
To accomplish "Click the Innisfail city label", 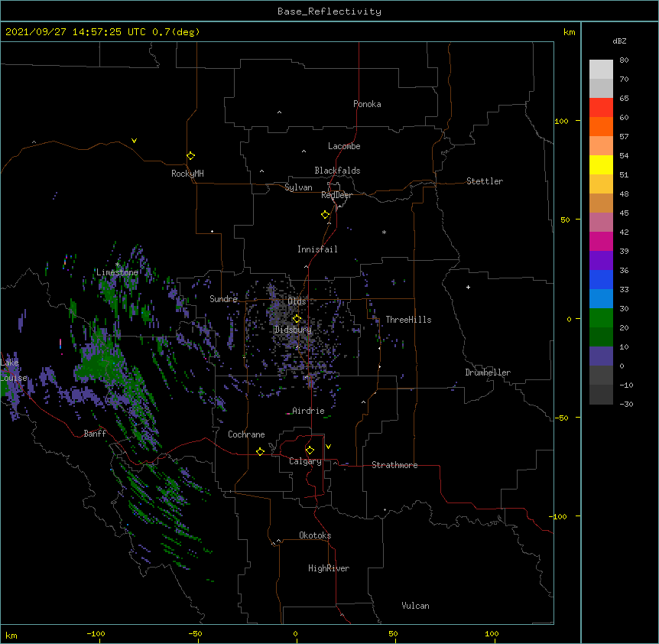I will (x=317, y=249).
